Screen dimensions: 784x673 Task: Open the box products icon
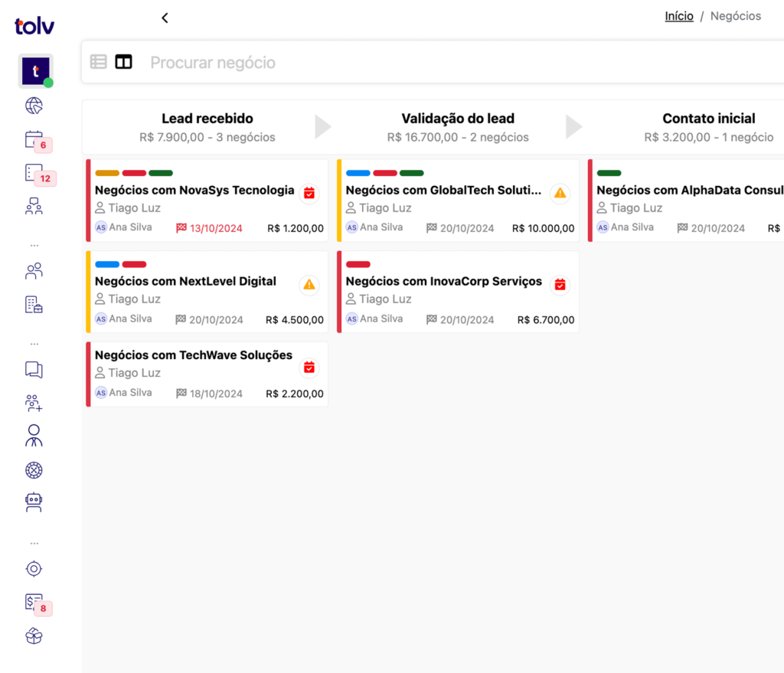(x=34, y=636)
